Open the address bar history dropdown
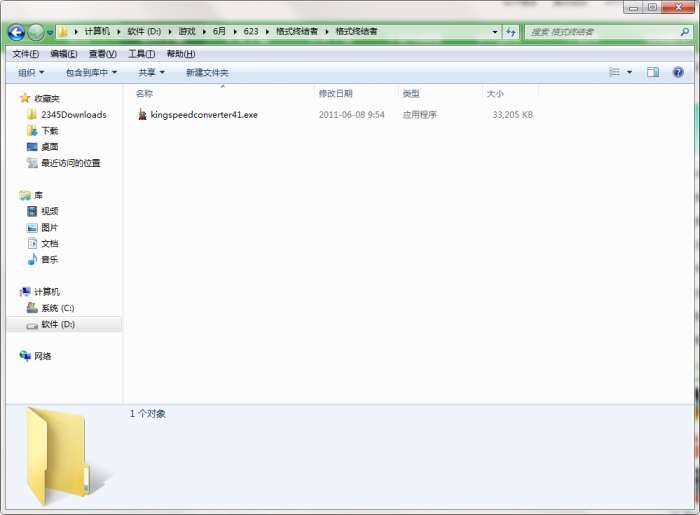 [495, 32]
